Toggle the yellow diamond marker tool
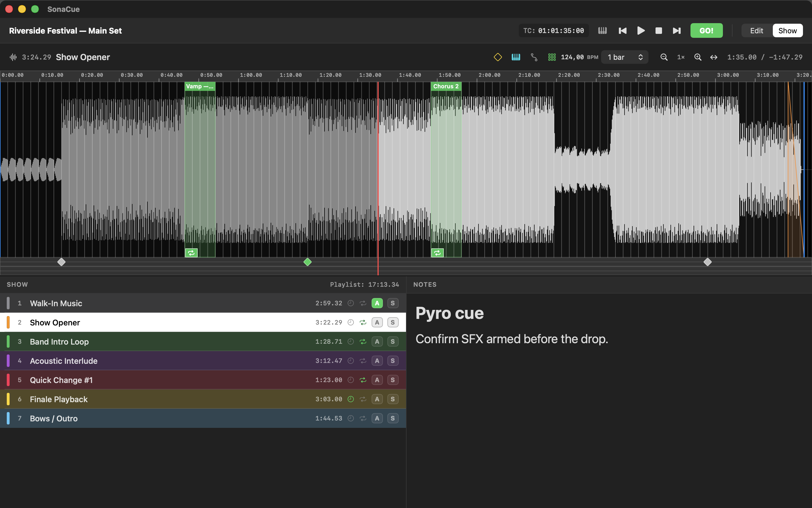 point(498,57)
